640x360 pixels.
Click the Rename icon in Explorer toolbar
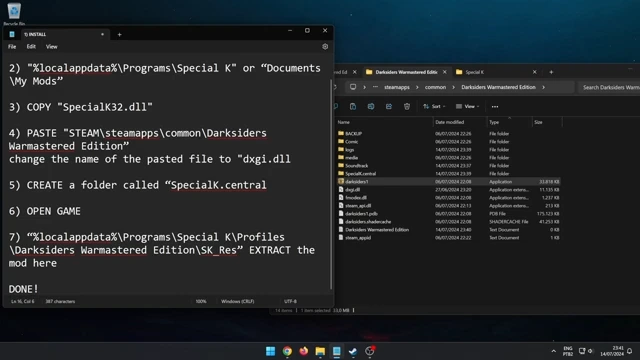pyautogui.click(x=371, y=107)
